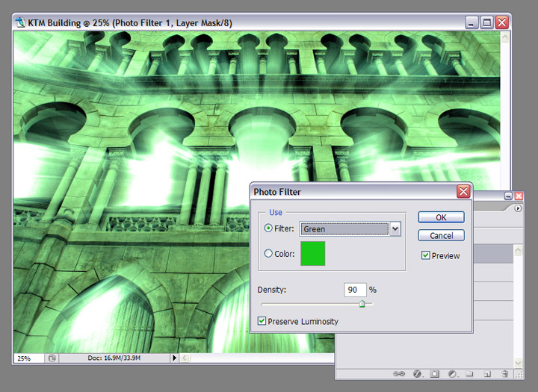Create a new layer group folder
Viewport: 538px width, 392px height.
(470, 373)
